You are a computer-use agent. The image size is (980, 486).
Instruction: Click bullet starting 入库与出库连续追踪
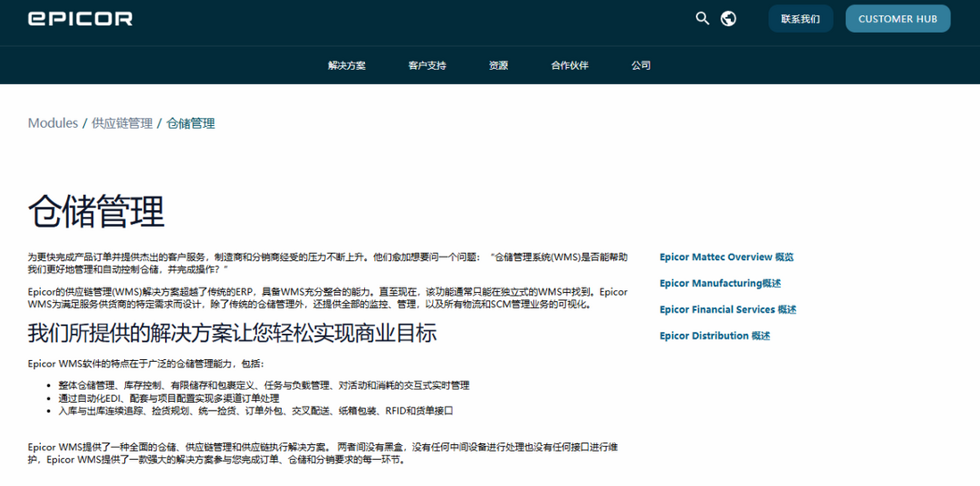pyautogui.click(x=255, y=411)
